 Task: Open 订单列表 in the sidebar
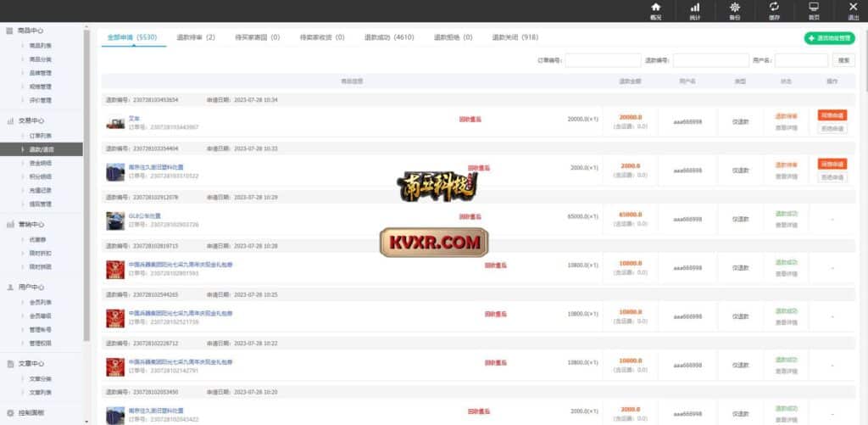40,135
